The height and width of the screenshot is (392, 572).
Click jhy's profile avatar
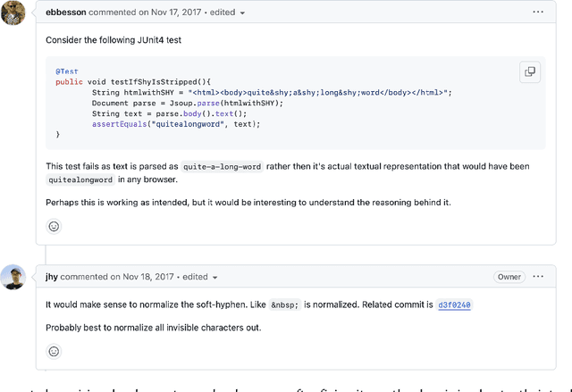13,277
